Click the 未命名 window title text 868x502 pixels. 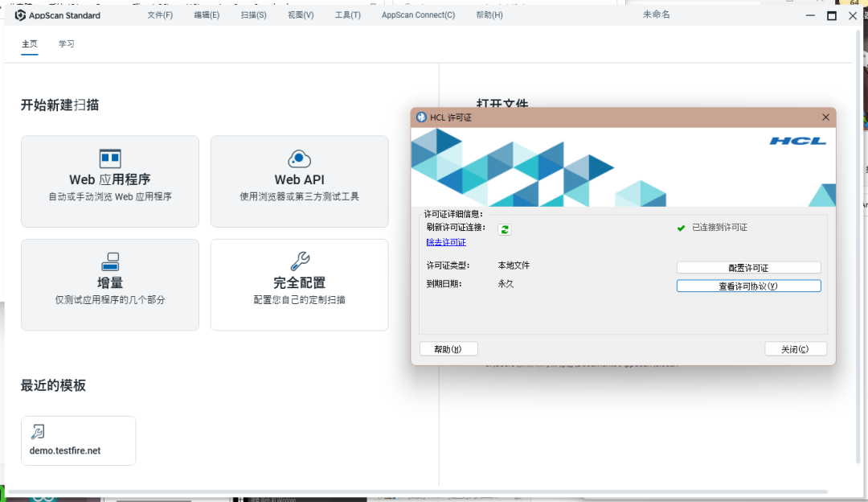click(x=656, y=14)
